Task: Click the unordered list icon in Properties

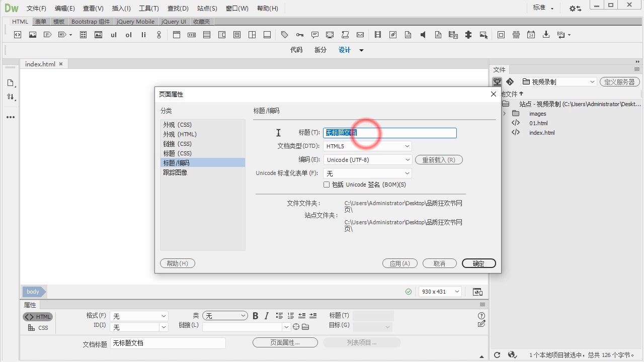Action: coord(280,316)
